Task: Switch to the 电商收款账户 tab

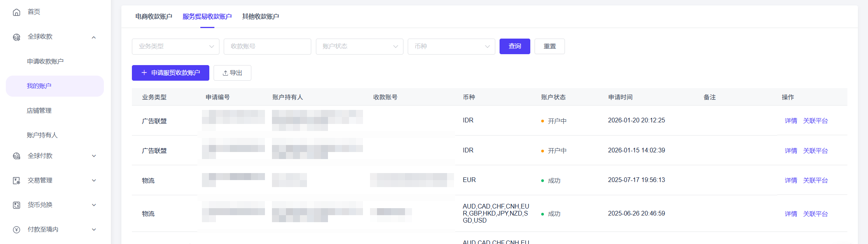Action: 154,16
